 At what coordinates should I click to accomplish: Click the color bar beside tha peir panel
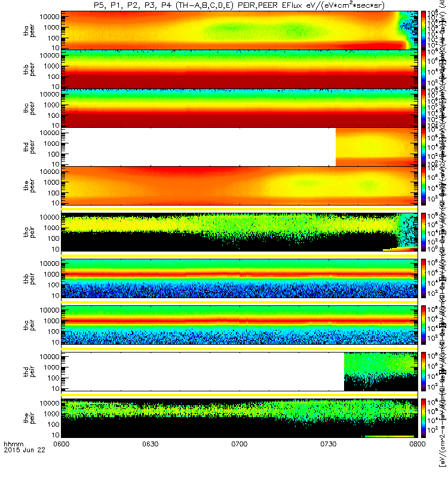tap(424, 232)
